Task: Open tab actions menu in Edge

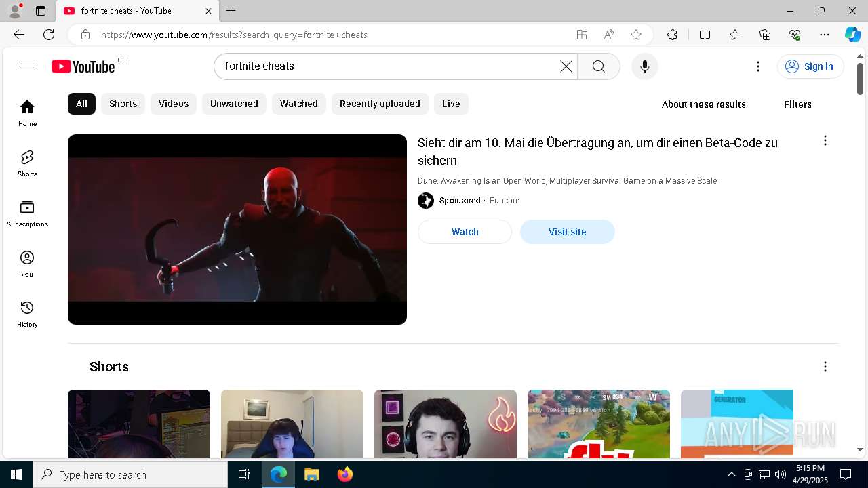Action: (41, 11)
